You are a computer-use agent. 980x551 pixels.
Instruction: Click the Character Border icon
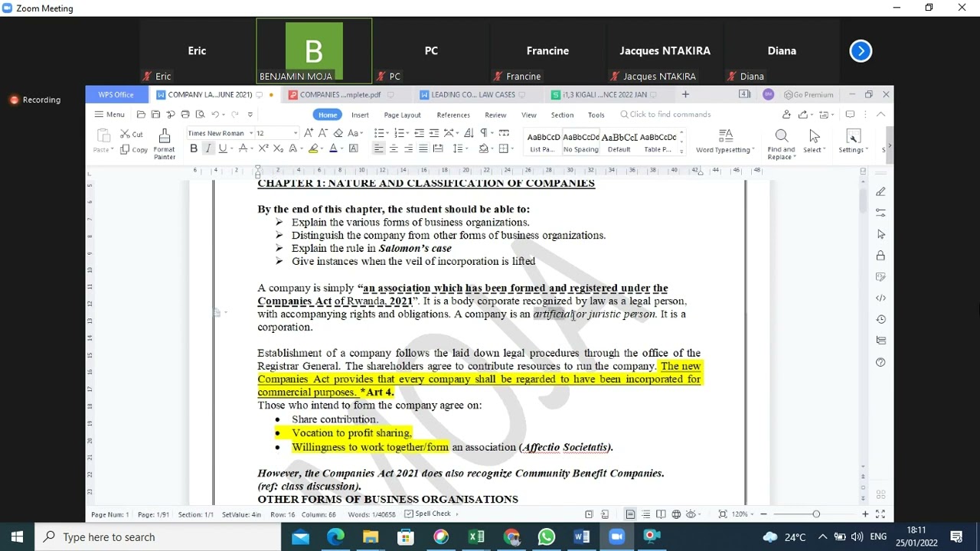coord(353,148)
